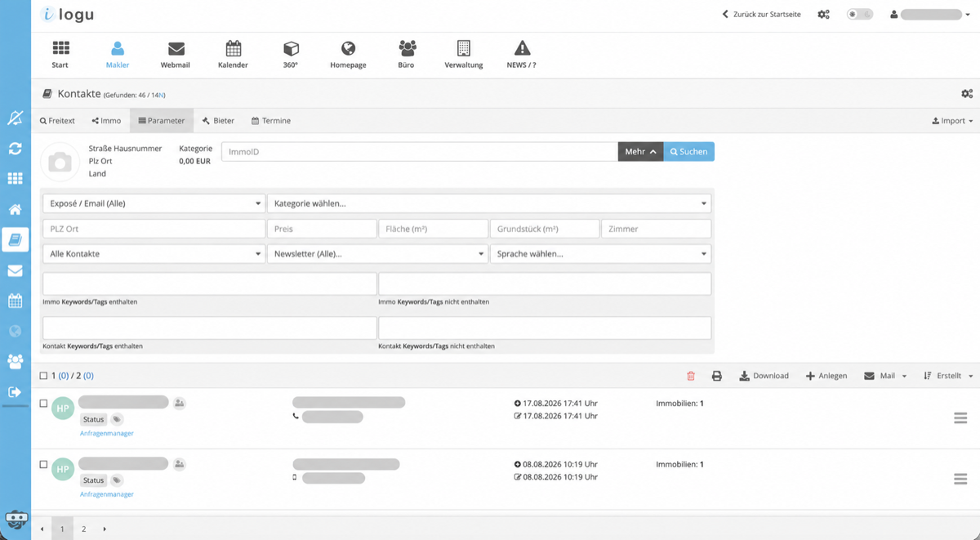The height and width of the screenshot is (540, 980).
Task: Open Newsletter (Alle) dropdown
Action: [x=376, y=254]
